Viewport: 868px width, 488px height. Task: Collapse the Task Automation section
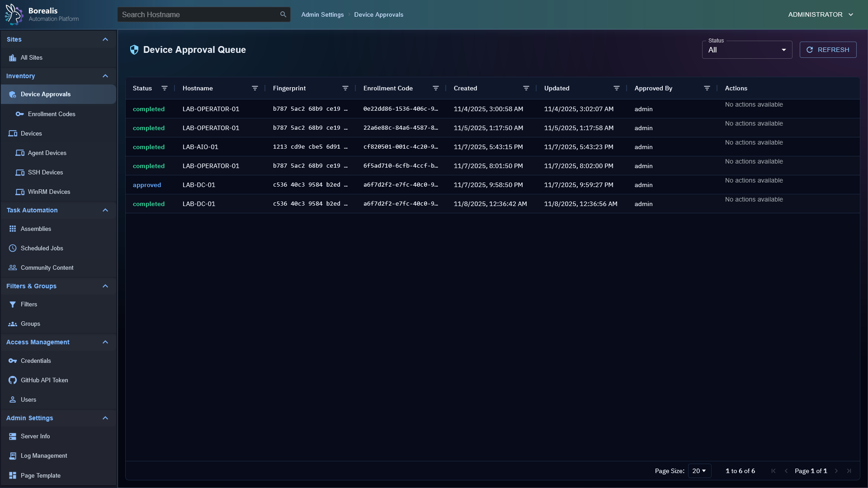pos(105,210)
